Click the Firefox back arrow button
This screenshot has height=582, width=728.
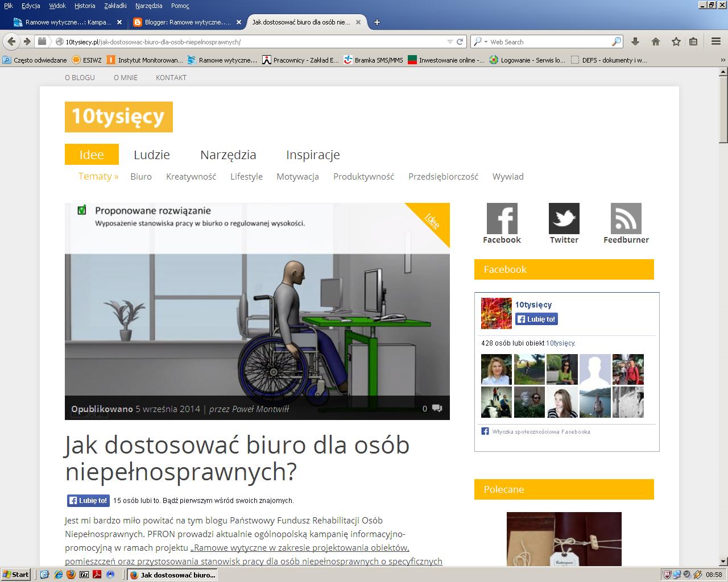(x=11, y=41)
